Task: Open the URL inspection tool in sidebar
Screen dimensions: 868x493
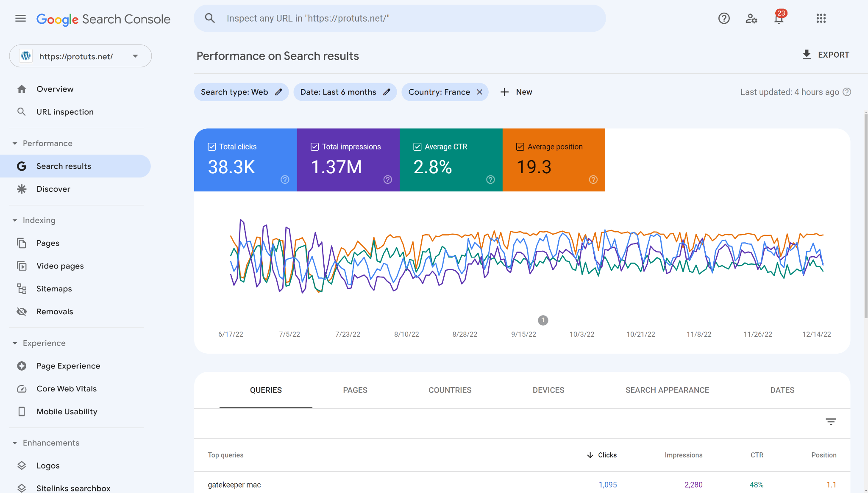Action: tap(65, 111)
